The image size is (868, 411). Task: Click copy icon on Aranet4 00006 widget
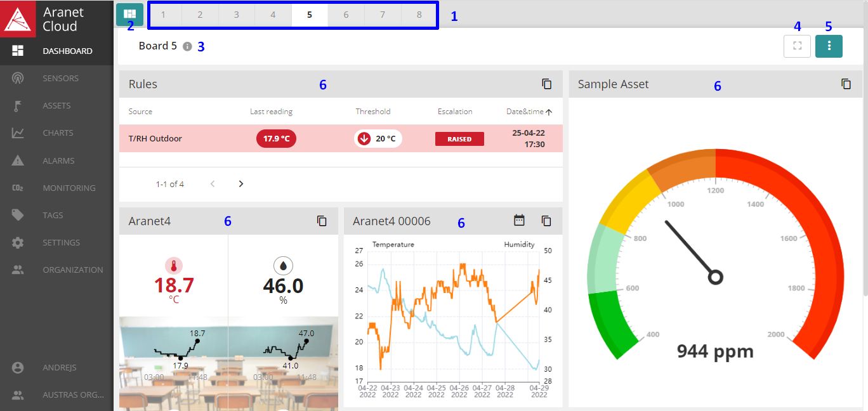point(546,221)
